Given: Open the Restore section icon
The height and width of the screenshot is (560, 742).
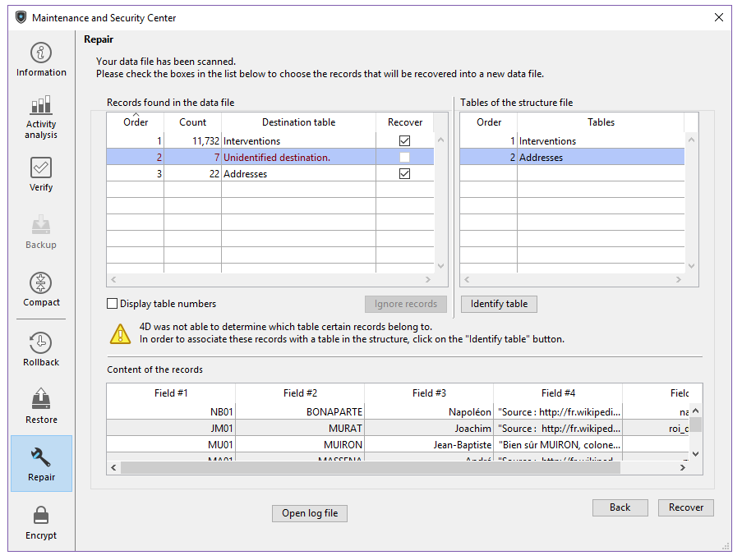Looking at the screenshot, I should click(x=41, y=400).
